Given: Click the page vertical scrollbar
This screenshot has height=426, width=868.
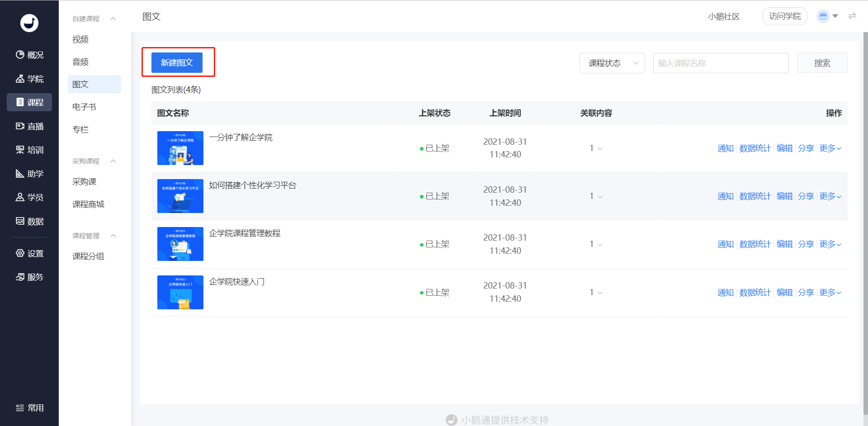Looking at the screenshot, I should [865, 223].
